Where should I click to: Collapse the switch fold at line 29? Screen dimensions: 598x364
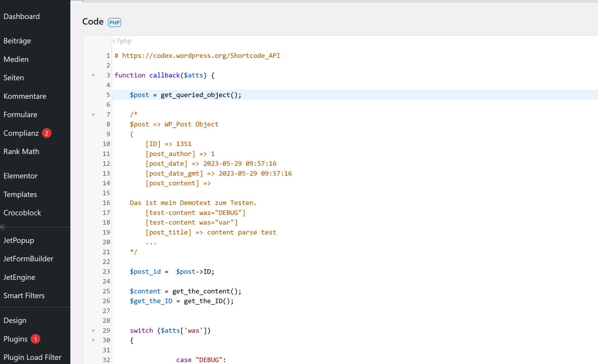click(x=93, y=331)
